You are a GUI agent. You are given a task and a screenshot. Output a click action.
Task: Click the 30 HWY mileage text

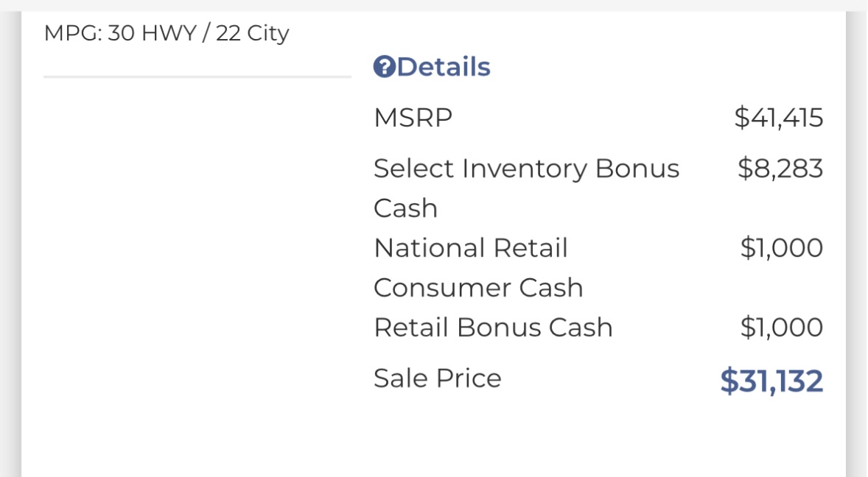(153, 33)
